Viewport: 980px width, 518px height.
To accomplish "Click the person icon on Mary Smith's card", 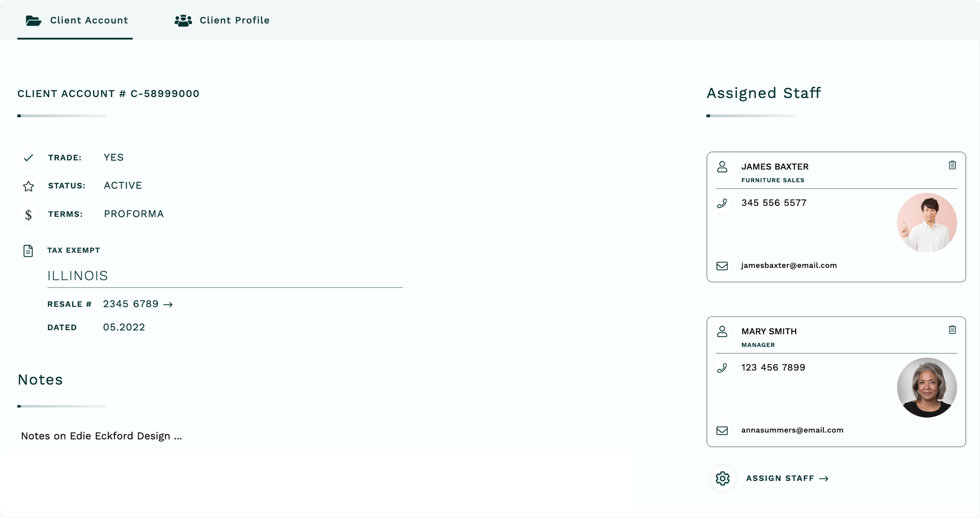I will pos(723,332).
